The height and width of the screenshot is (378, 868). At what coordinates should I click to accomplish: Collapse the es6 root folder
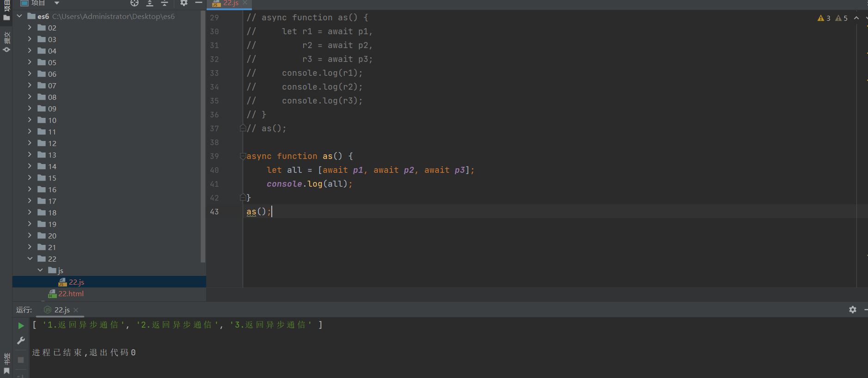(19, 16)
